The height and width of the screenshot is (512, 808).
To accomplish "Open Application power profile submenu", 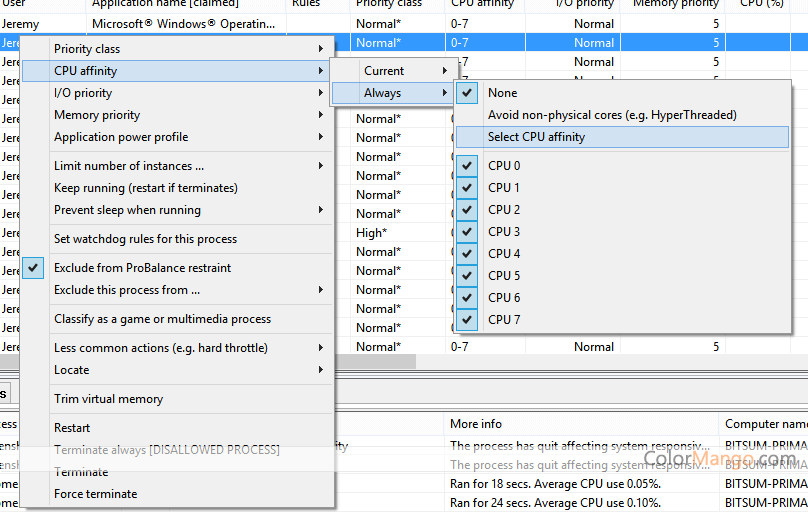I will [x=177, y=137].
